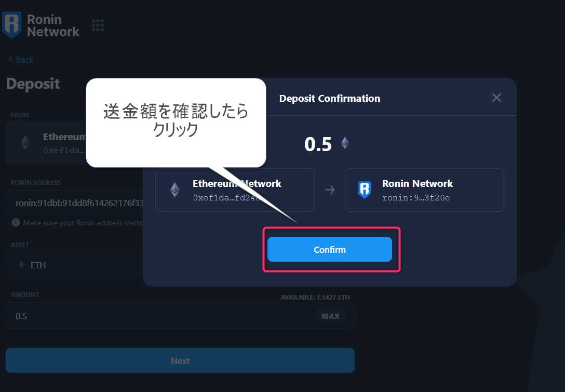Click the Ronin Network card in the dialog
This screenshot has height=392, width=565.
[x=424, y=190]
